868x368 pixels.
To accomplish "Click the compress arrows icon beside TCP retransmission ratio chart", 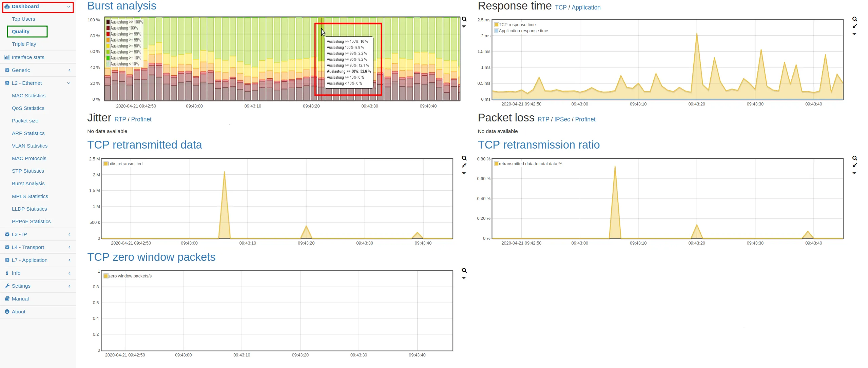I will point(854,166).
